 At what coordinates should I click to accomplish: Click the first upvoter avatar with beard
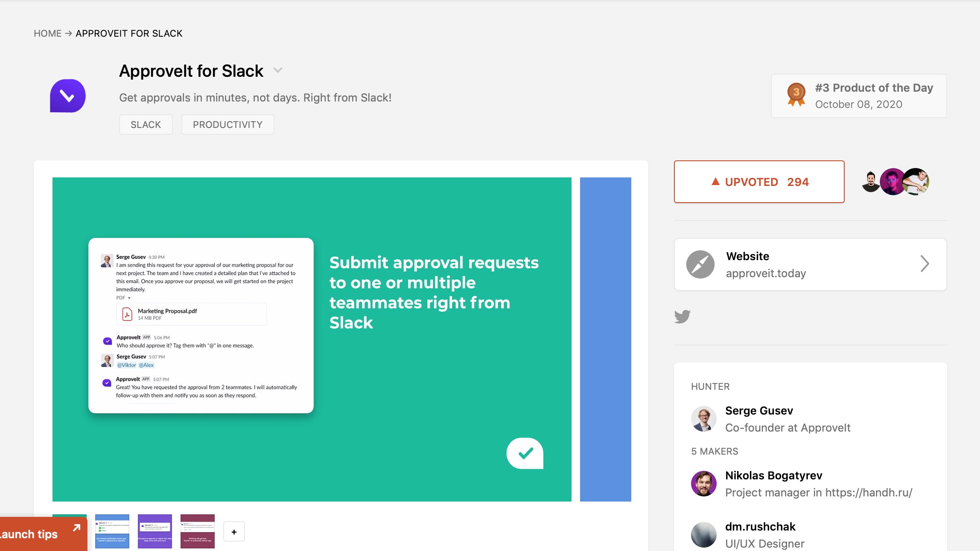pos(871,182)
